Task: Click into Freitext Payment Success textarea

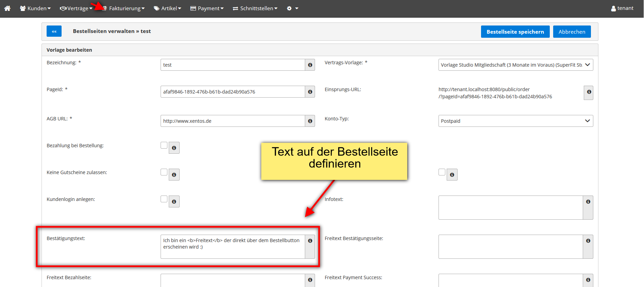Action: coord(511,280)
